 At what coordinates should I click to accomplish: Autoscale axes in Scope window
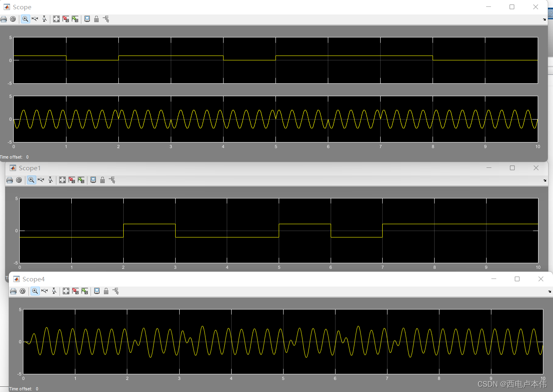click(x=56, y=19)
